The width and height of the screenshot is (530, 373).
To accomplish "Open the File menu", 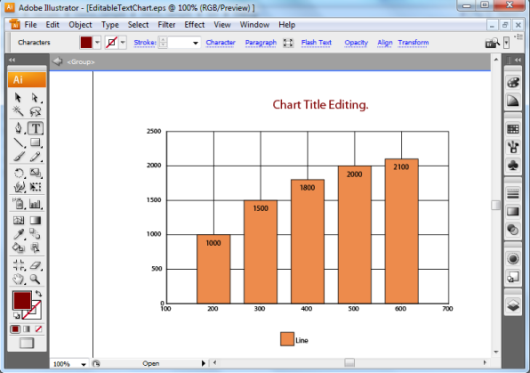I will click(x=30, y=25).
